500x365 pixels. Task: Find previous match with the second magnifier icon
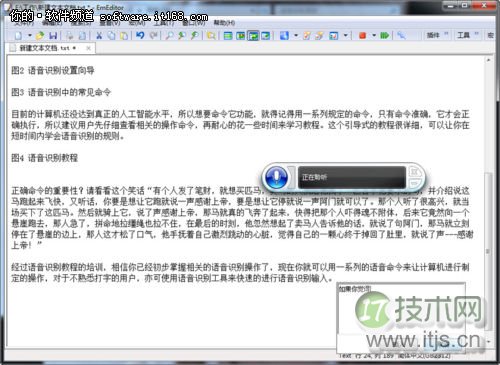[x=182, y=35]
